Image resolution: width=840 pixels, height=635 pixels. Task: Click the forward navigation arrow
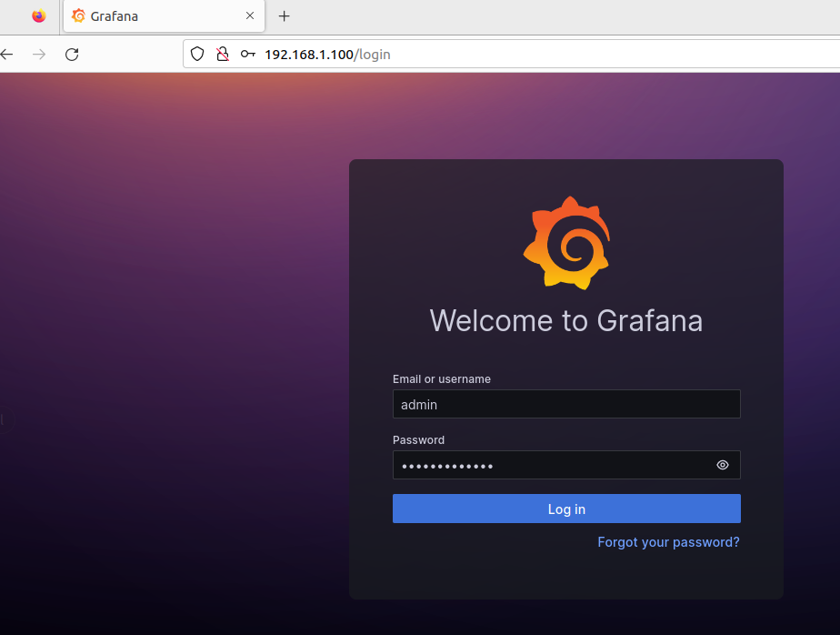point(39,55)
